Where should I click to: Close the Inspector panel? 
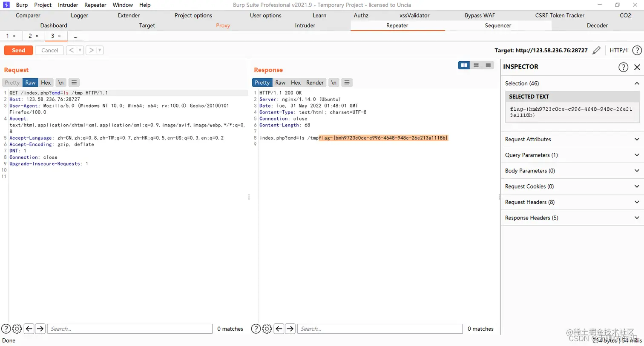(x=637, y=67)
